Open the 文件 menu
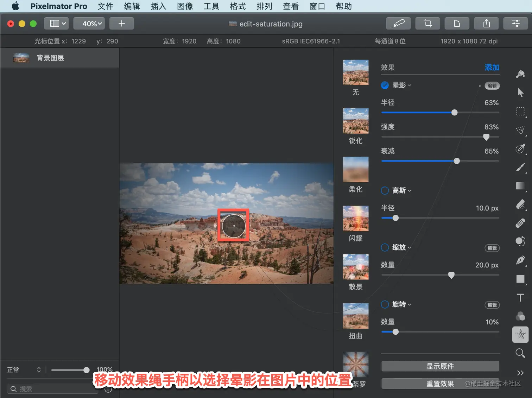The height and width of the screenshot is (398, 532). point(106,6)
